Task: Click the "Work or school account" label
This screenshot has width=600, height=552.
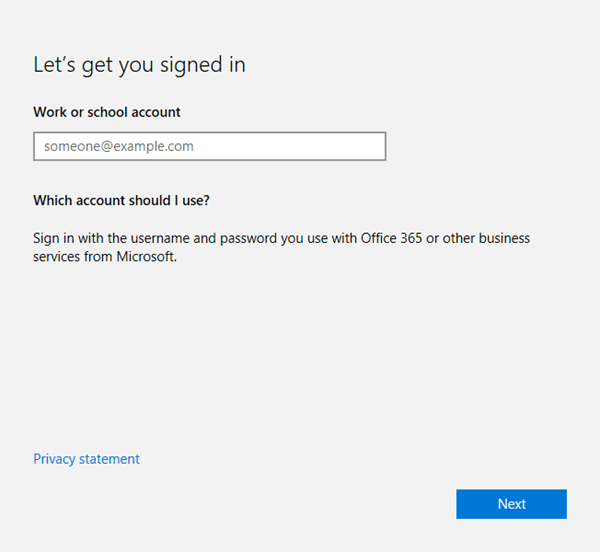Action: 107,112
